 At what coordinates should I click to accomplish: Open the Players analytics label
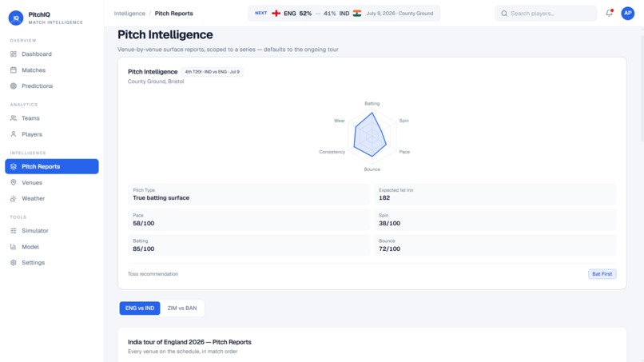pos(32,134)
